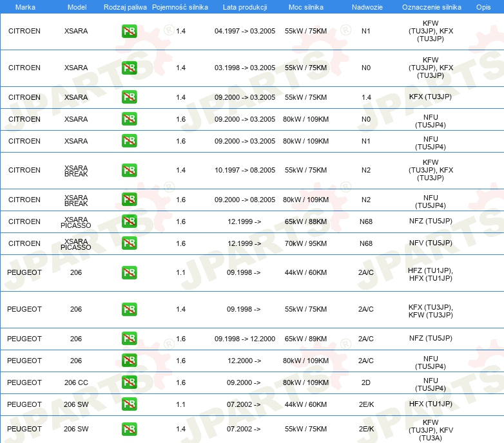Click the fuel icon in the Xsara Break 1.4 row
This screenshot has height=443, width=504.
pos(129,171)
